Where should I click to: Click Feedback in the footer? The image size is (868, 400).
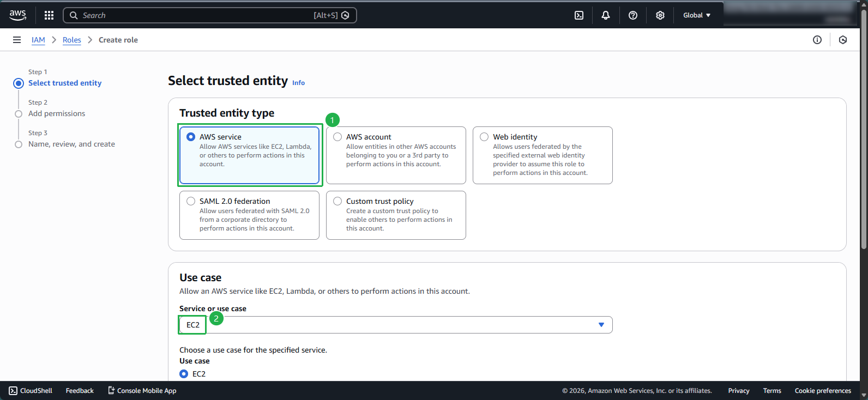(x=80, y=391)
